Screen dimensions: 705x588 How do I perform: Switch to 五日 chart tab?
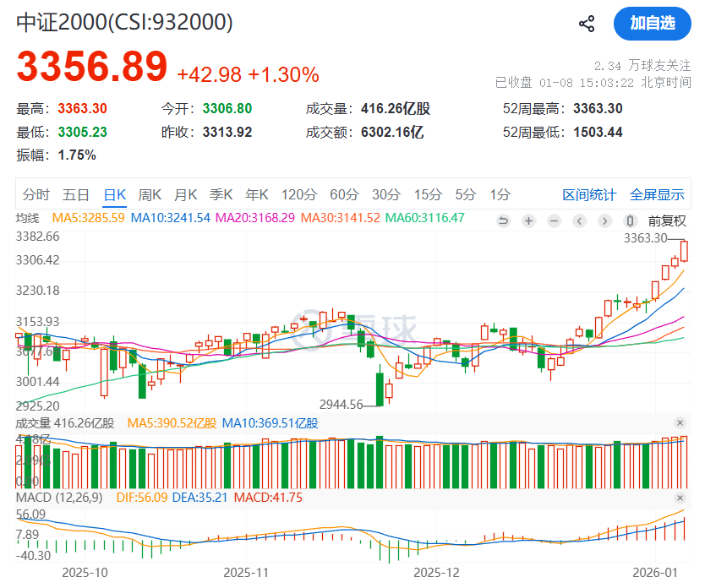tap(75, 195)
